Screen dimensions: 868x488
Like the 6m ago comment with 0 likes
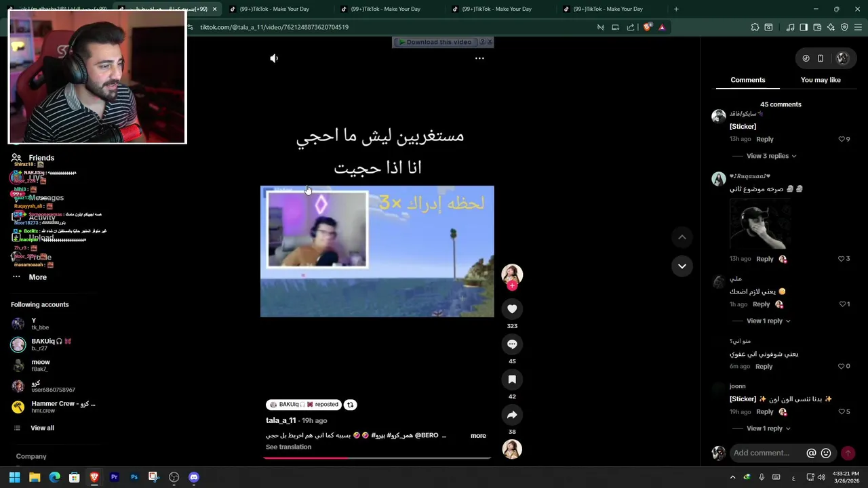[842, 367]
